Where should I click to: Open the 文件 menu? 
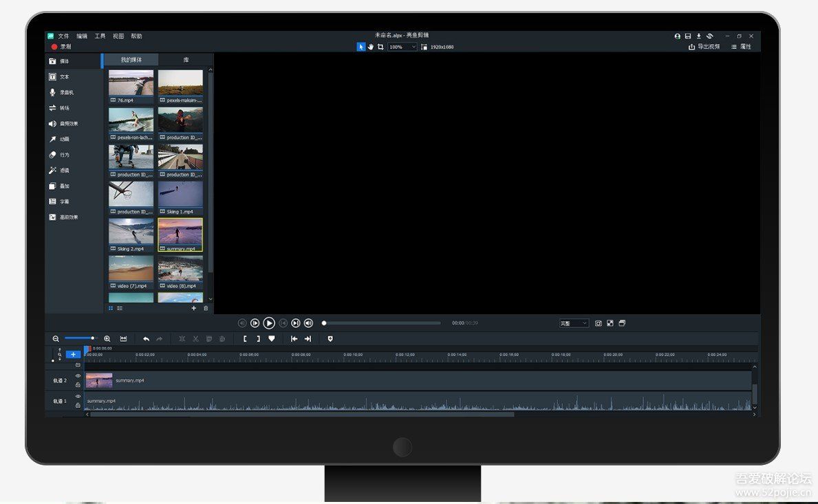click(63, 36)
